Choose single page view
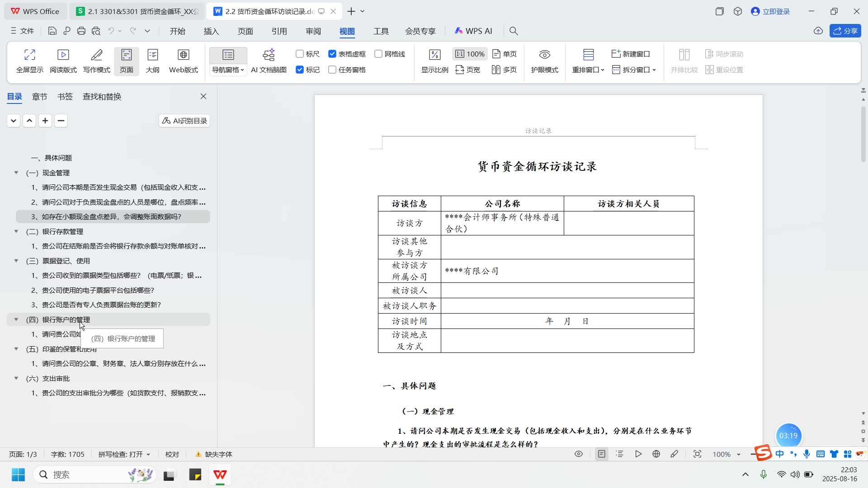 [x=504, y=54]
